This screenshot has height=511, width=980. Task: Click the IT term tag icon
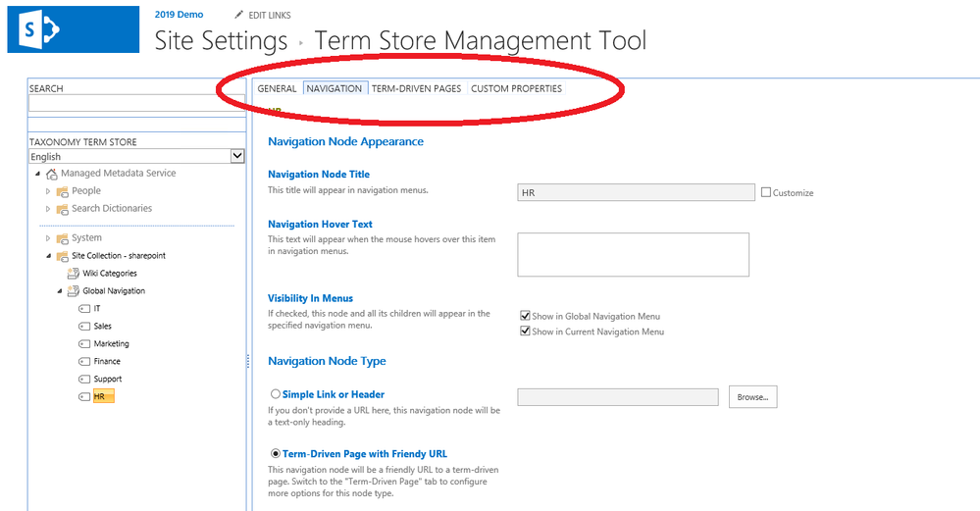coord(84,309)
